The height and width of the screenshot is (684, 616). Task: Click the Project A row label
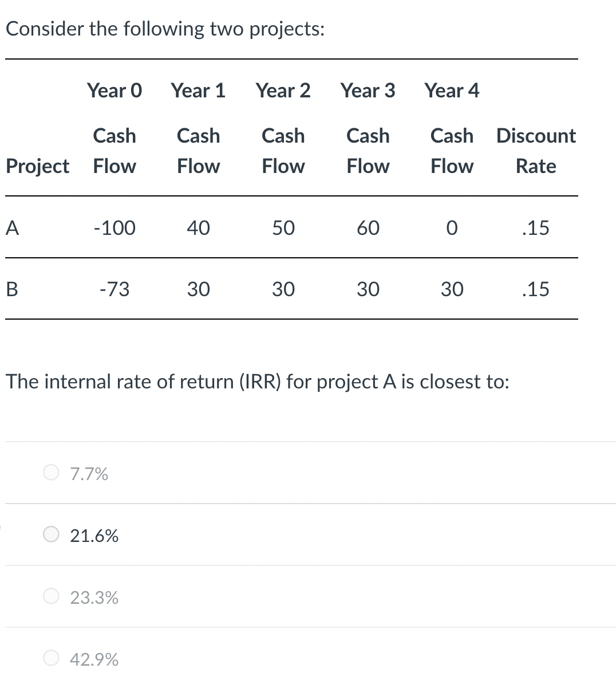[13, 227]
